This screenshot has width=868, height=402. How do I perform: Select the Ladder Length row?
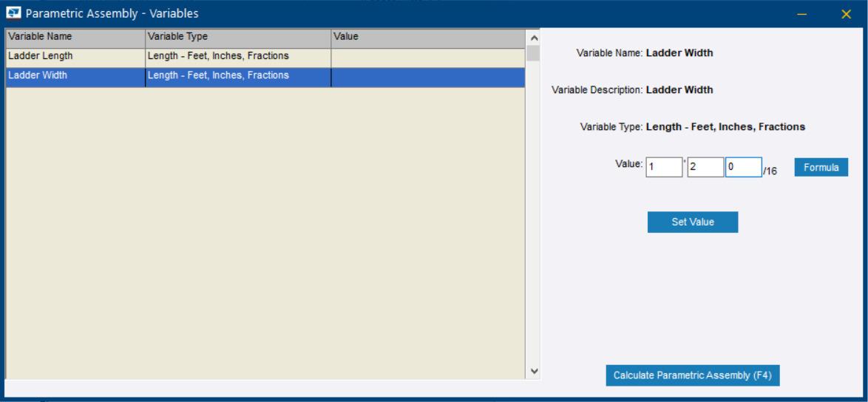pyautogui.click(x=265, y=58)
